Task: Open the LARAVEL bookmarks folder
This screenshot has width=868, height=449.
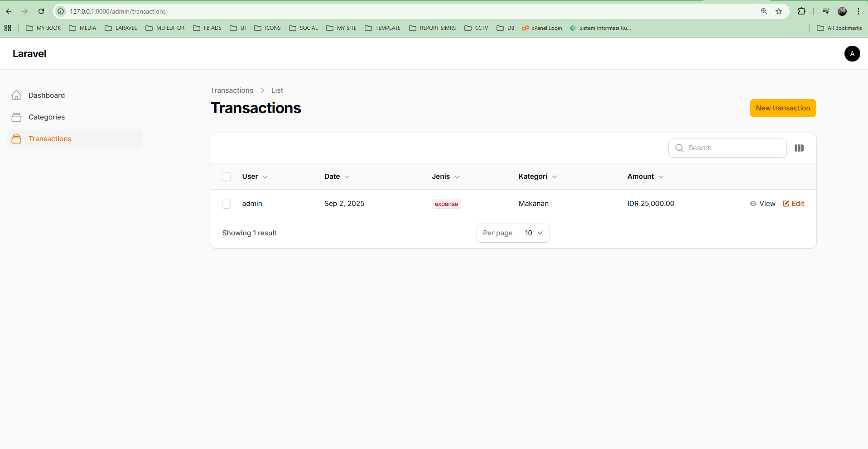Action: point(121,28)
